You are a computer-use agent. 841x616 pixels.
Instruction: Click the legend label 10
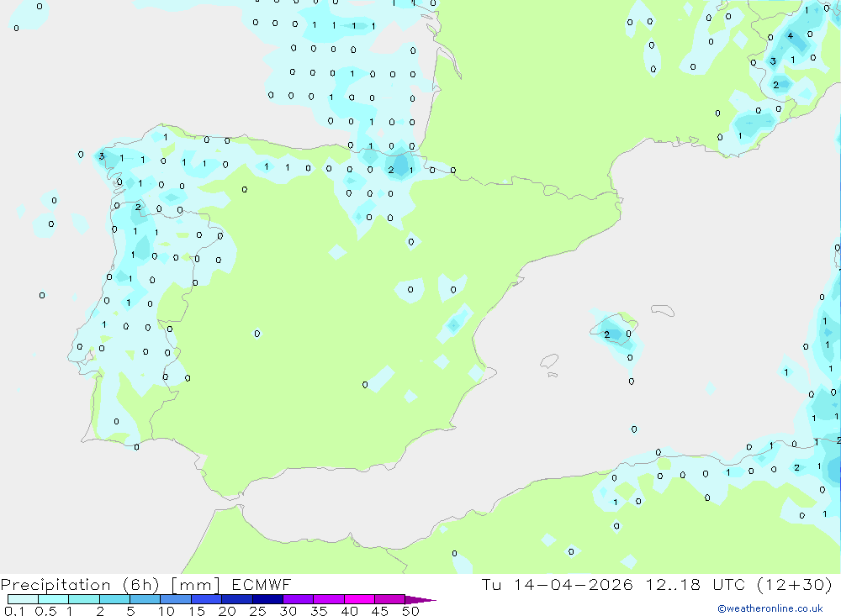(x=167, y=611)
